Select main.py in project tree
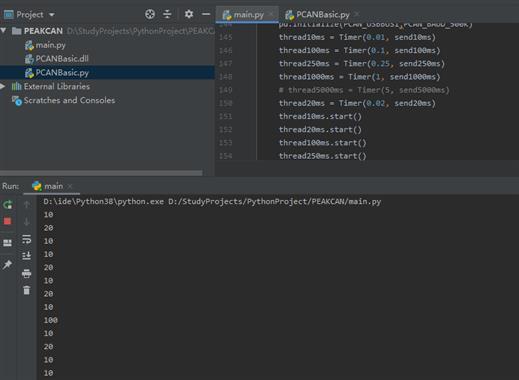Screen dimensions: 519x380 click(x=50, y=45)
